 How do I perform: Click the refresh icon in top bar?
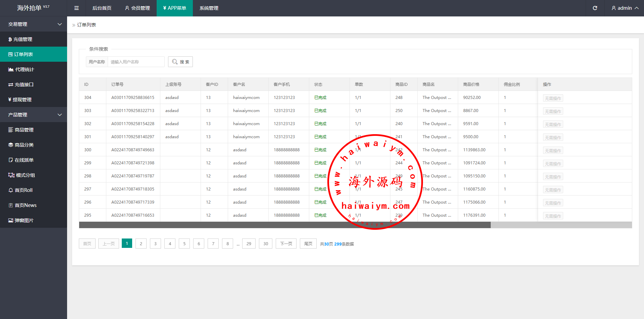tap(595, 8)
